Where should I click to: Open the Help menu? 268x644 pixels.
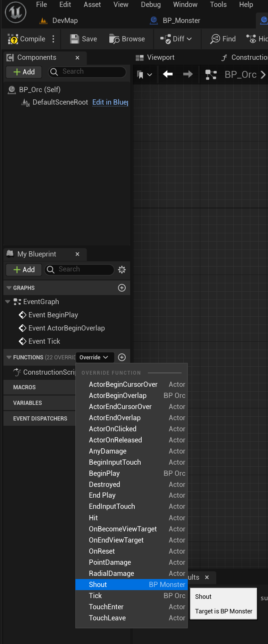[246, 5]
